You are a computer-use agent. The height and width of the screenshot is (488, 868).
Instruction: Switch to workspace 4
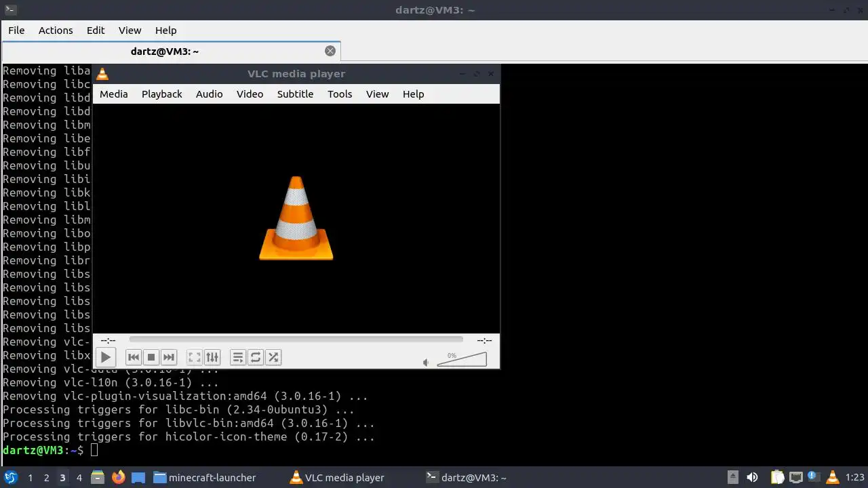[x=79, y=478]
